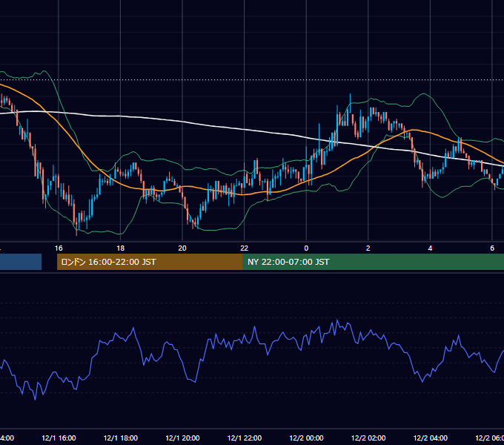Click the 0 hour label on price chart axis
504x445 pixels.
click(x=306, y=248)
